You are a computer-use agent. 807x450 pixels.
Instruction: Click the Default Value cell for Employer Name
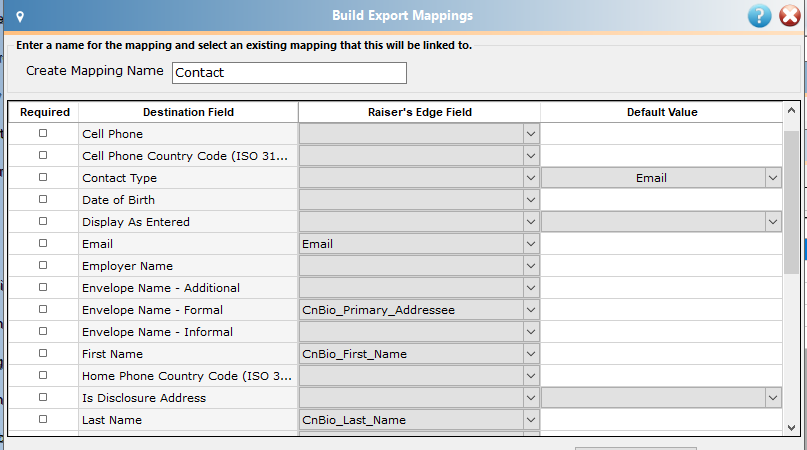pyautogui.click(x=661, y=266)
